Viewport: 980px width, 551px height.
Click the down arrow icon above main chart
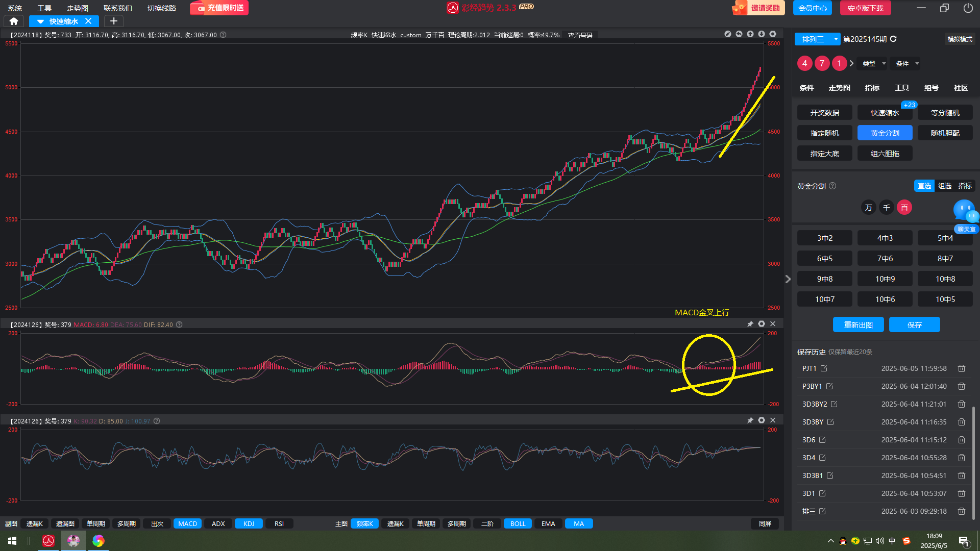pyautogui.click(x=762, y=34)
